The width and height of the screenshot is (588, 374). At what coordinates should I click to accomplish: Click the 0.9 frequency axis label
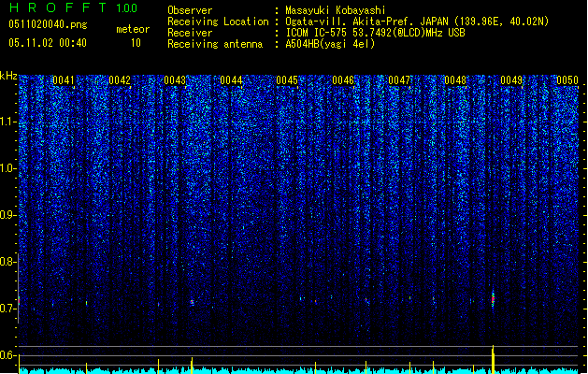tap(7, 215)
